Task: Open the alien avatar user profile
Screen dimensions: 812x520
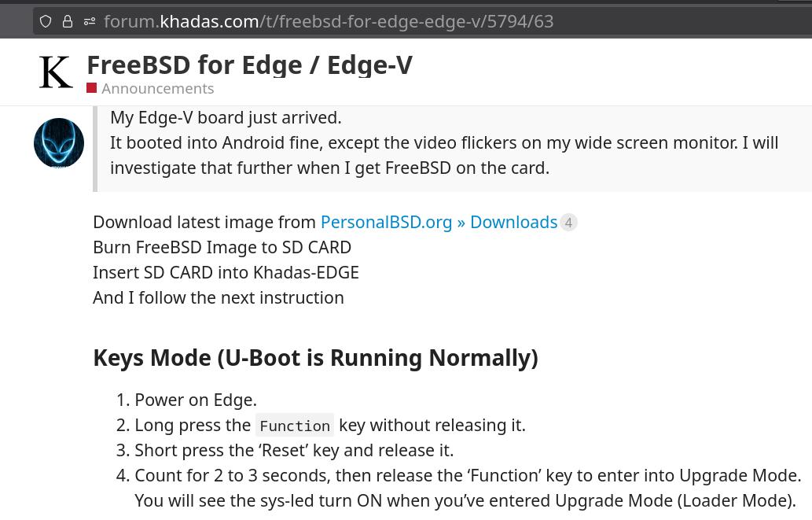Action: (59, 143)
